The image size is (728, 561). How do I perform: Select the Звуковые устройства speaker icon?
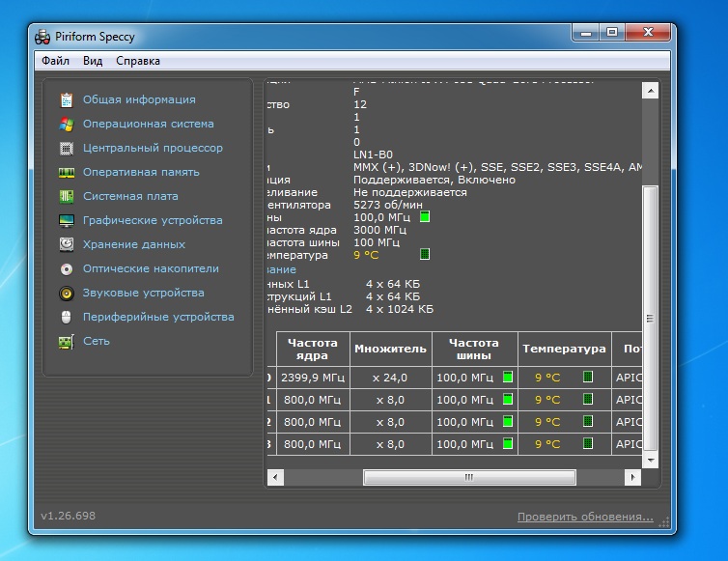pyautogui.click(x=66, y=293)
